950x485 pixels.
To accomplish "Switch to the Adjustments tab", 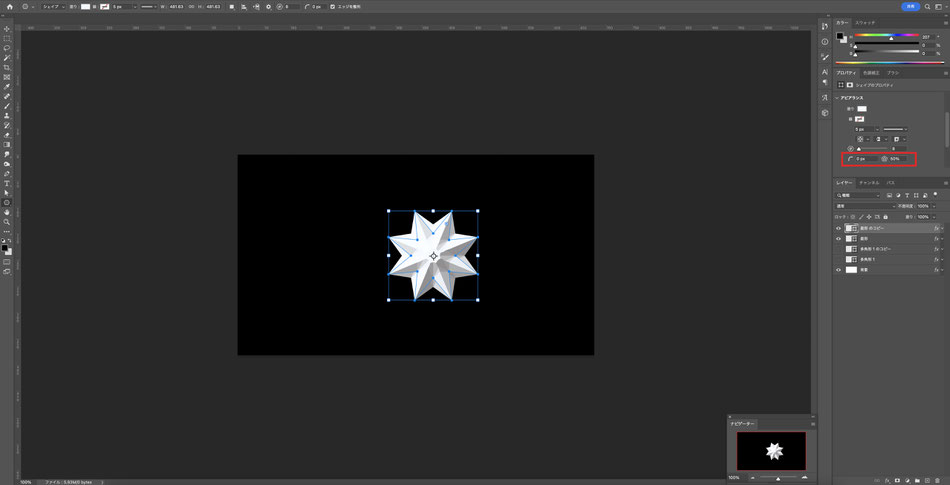I will 872,73.
